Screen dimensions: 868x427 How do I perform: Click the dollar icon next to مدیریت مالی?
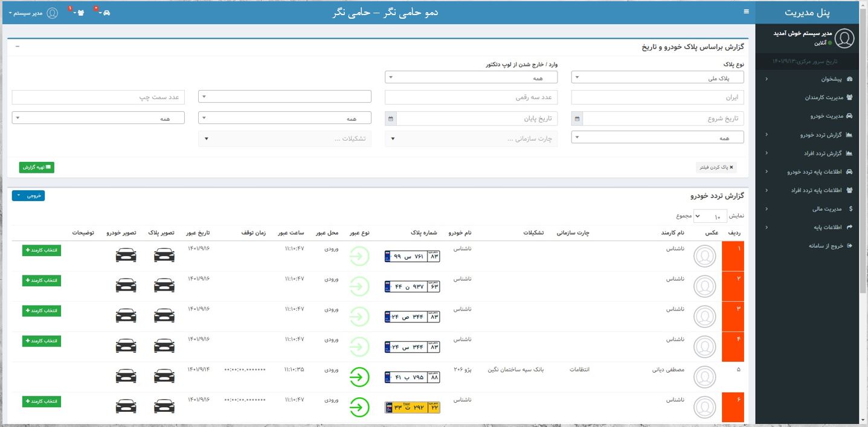click(850, 209)
